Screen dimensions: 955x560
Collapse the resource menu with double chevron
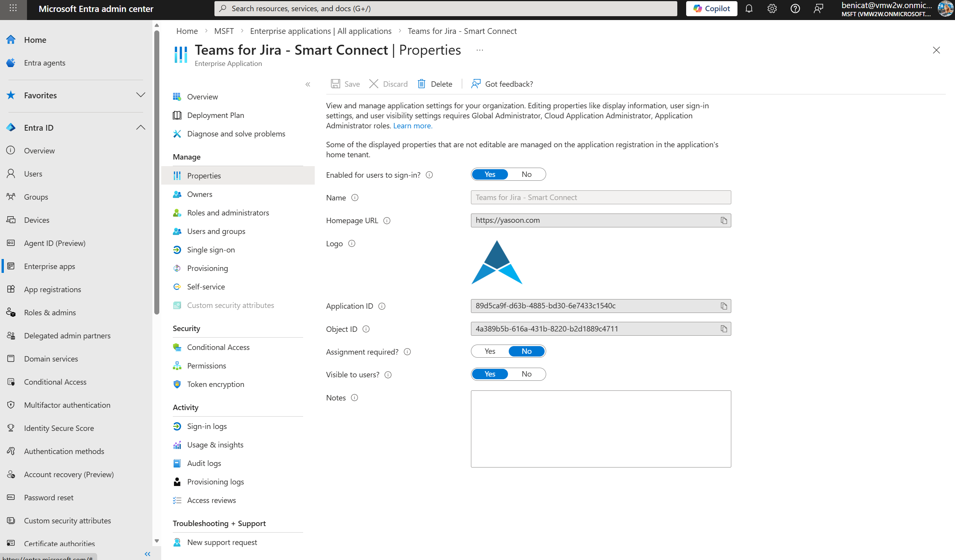[308, 84]
